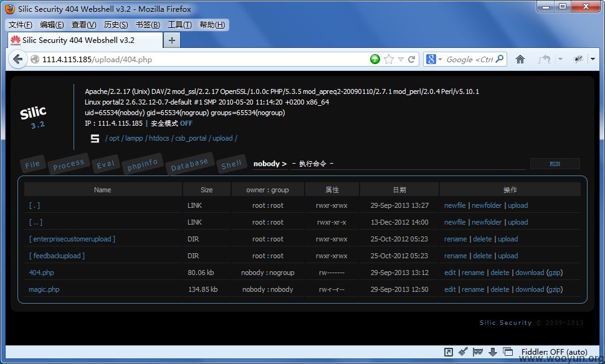Click the globe site identity icon
This screenshot has width=605, height=364.
pos(35,59)
